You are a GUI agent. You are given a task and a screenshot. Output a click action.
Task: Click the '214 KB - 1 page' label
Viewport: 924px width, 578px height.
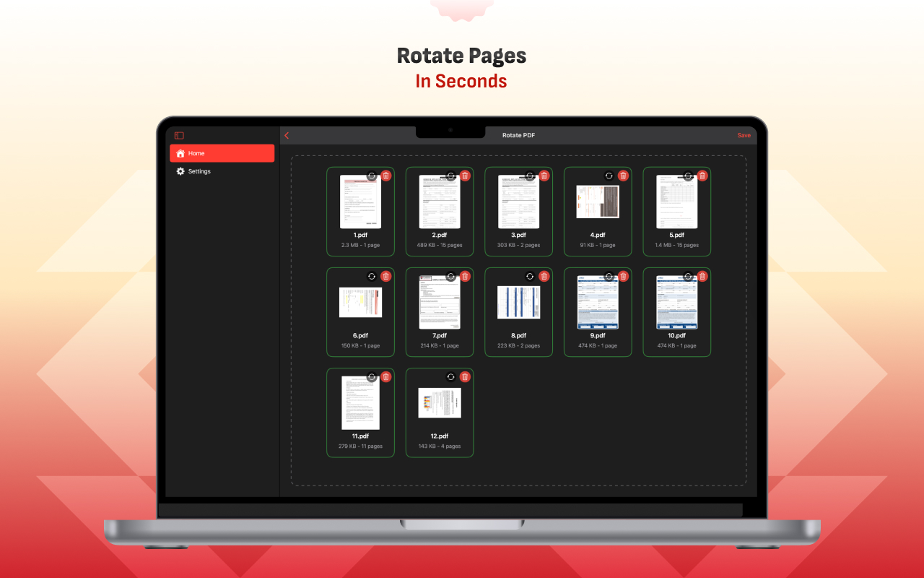point(440,346)
